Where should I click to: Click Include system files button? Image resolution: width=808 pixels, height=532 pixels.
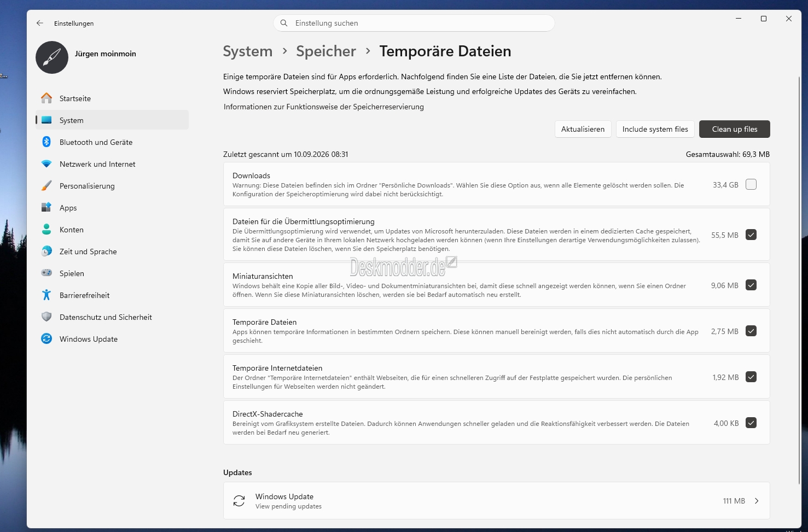655,129
